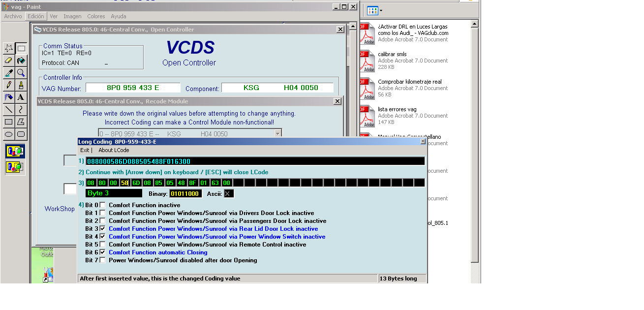Click the Ascii value field

click(x=228, y=193)
